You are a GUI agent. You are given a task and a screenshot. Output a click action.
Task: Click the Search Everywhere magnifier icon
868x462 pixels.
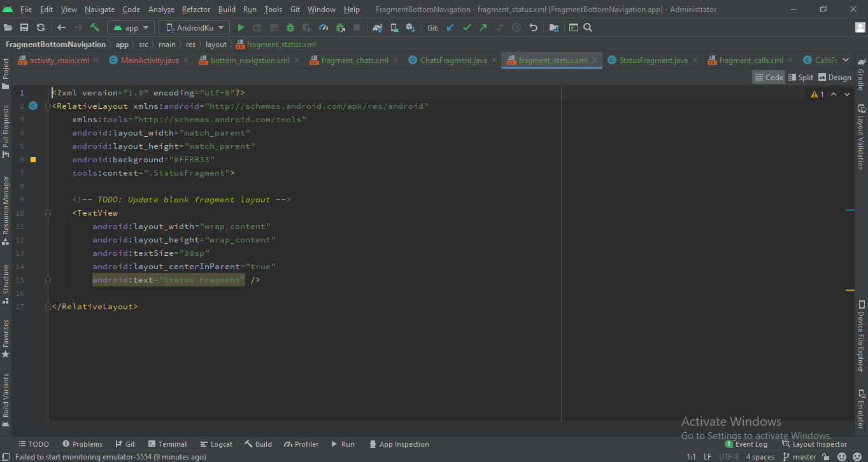coord(588,27)
